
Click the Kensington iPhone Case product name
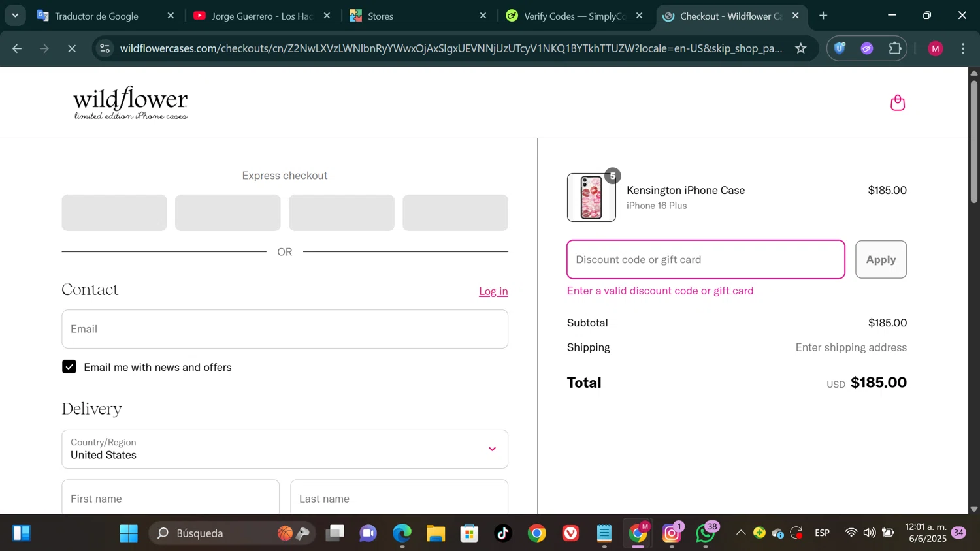point(685,190)
